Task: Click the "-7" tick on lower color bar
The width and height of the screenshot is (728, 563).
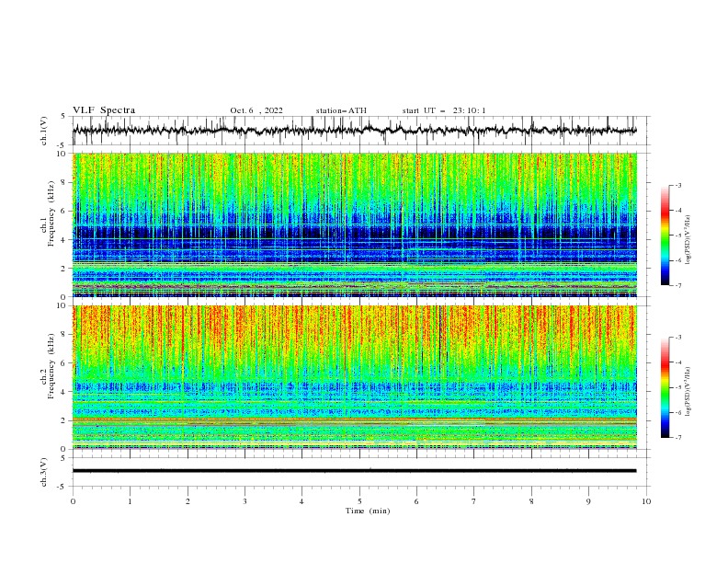Action: click(x=678, y=437)
